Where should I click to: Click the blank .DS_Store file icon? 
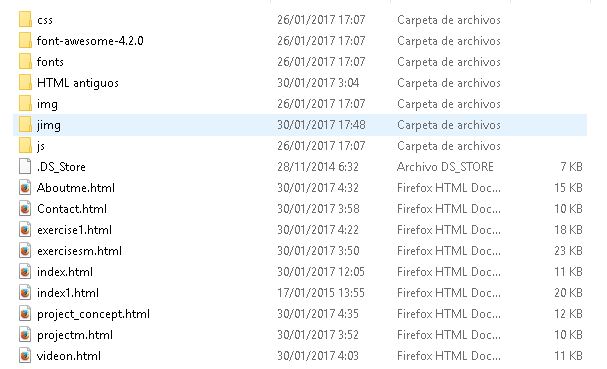coord(25,166)
